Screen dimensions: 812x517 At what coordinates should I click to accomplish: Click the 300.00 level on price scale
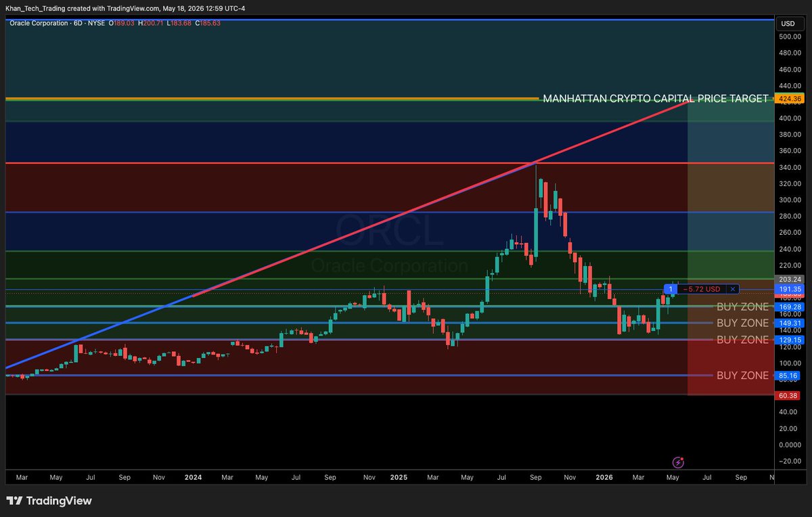point(789,200)
